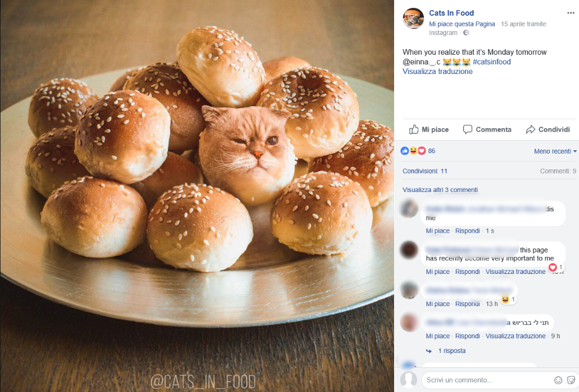The width and height of the screenshot is (579, 392).
Task: Expand Visualizza altri 3 commenti
Action: click(440, 190)
